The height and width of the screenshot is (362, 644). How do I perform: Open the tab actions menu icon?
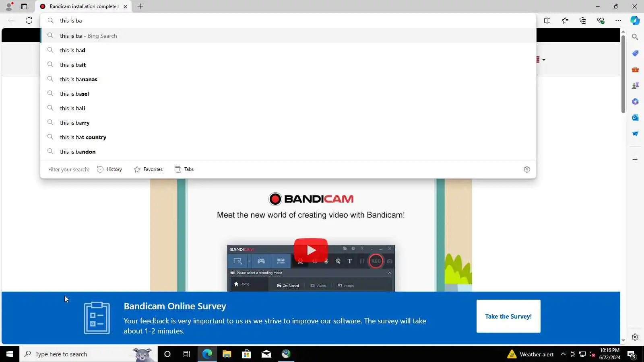24,6
